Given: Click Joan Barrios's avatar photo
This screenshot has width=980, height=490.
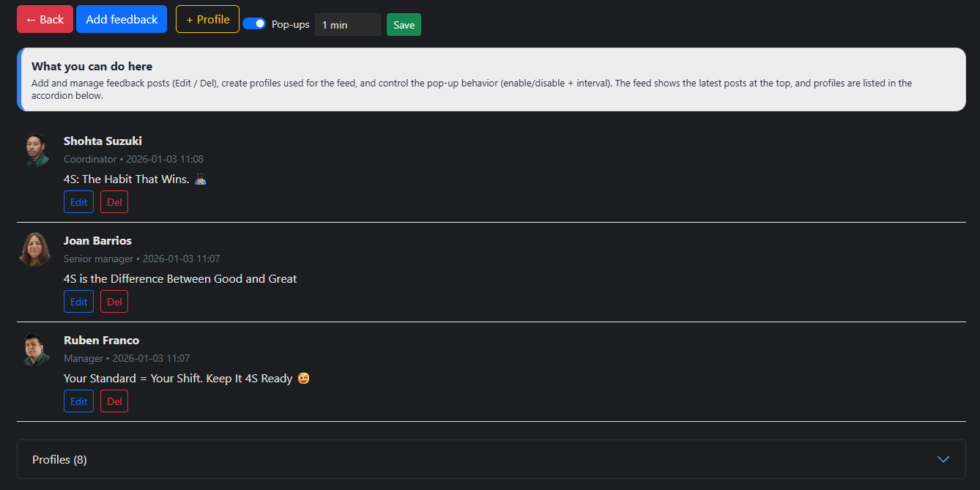Looking at the screenshot, I should click(34, 249).
